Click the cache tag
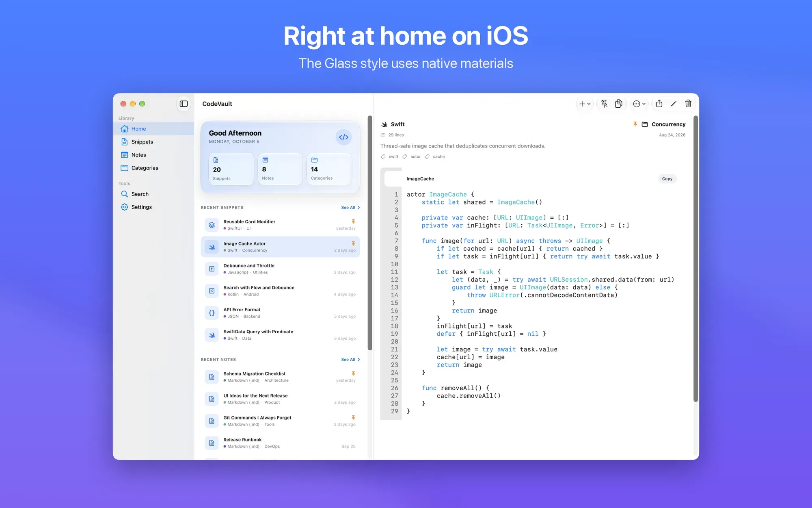The image size is (812, 508). [435, 156]
